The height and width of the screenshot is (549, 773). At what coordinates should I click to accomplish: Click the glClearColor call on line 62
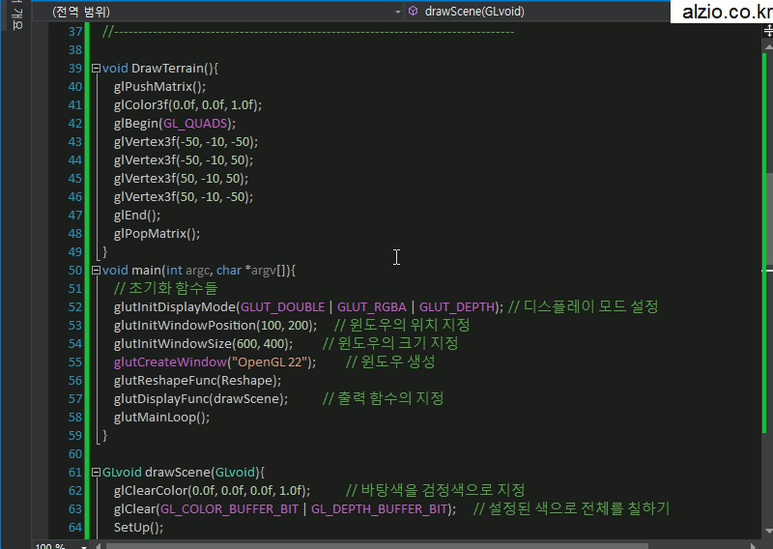point(212,491)
